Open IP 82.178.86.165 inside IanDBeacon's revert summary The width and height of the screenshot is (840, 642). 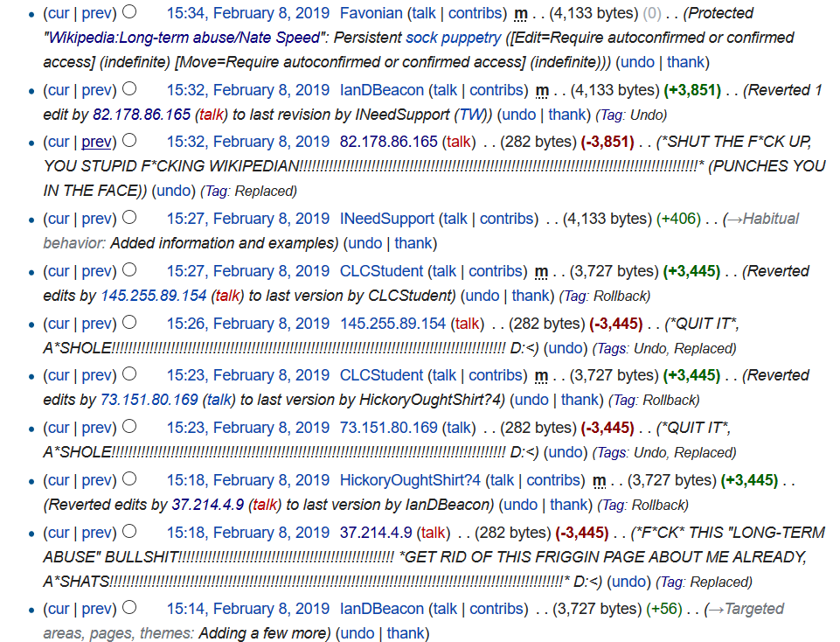[x=142, y=115]
